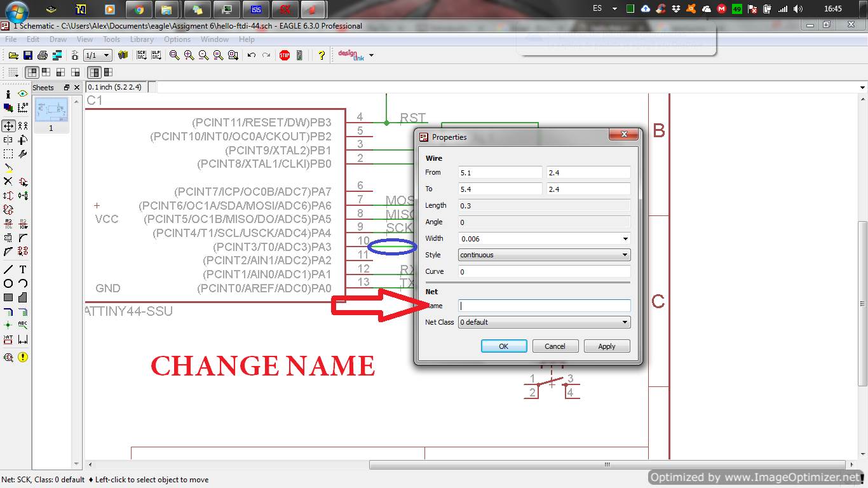
Task: Select the Rotate tool icon
Action: pos(23,140)
